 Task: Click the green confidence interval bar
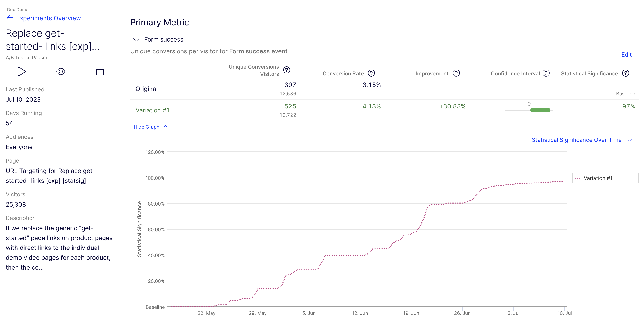540,110
